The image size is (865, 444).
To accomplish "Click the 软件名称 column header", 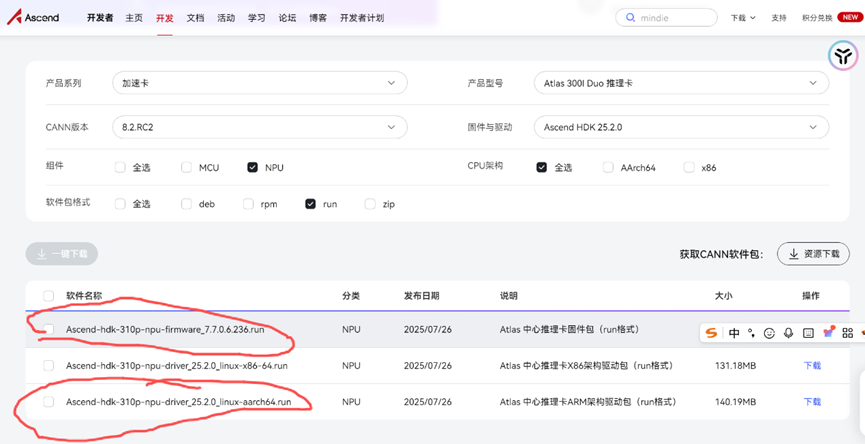I will point(84,296).
